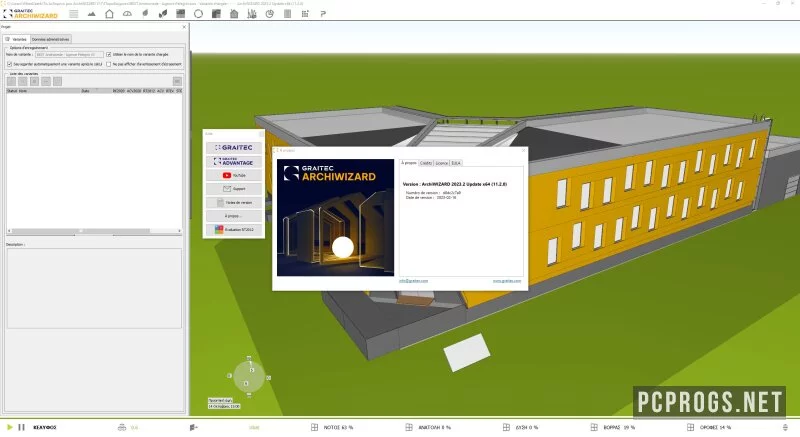The height and width of the screenshot is (437, 800).
Task: Click the printer icon in the status bar
Action: (121, 427)
